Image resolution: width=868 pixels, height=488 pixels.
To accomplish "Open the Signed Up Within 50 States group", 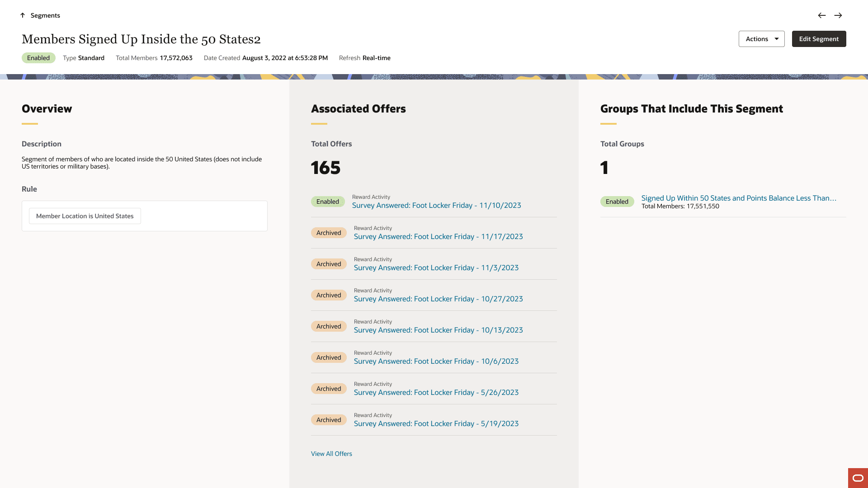I will pyautogui.click(x=738, y=198).
